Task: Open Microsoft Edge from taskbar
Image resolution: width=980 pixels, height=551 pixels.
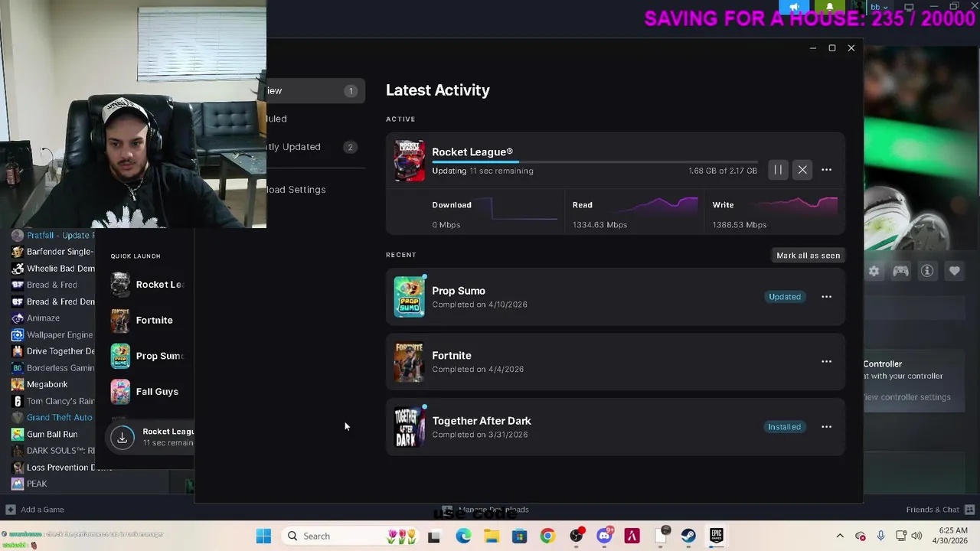Action: coord(463,536)
